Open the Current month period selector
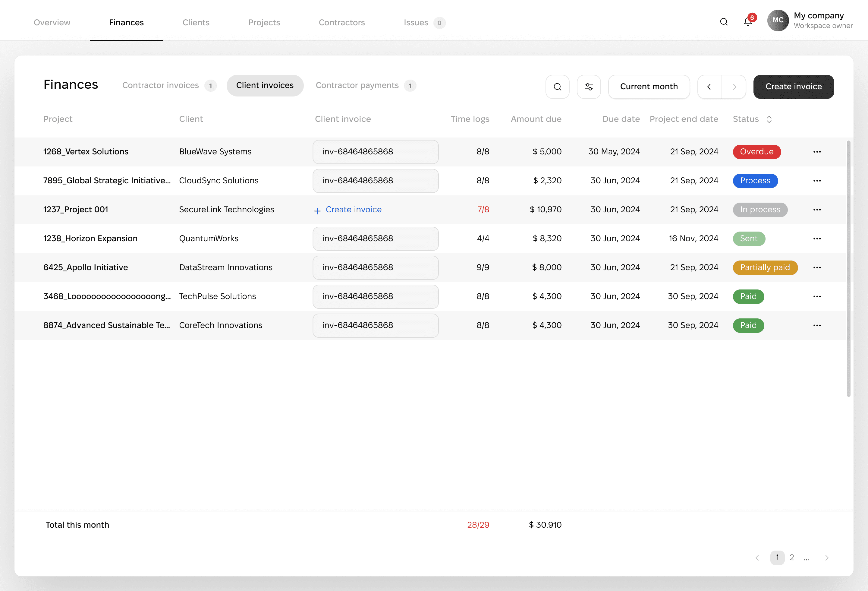This screenshot has width=868, height=591. (x=649, y=87)
